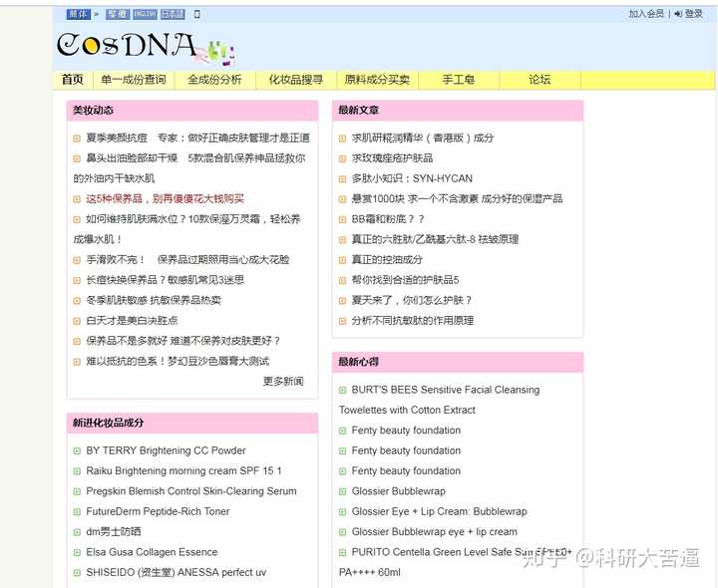Switch language to 简体

coord(79,14)
